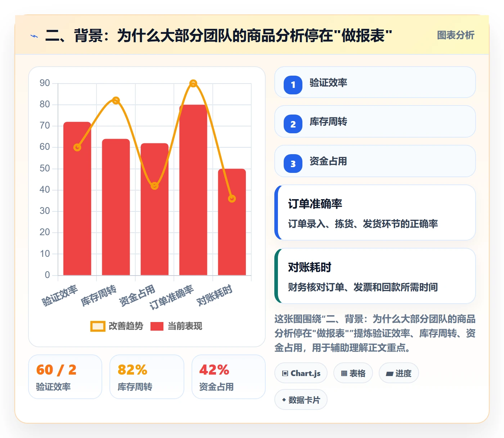Image resolution: width=504 pixels, height=438 pixels.
Task: Toggle the 当前表现 red legend swatch
Action: (x=157, y=326)
